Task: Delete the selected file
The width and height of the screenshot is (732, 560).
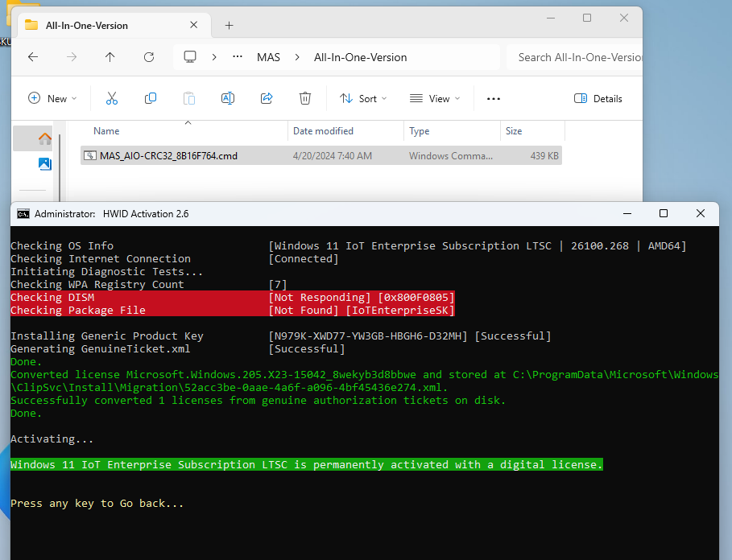Action: (305, 98)
